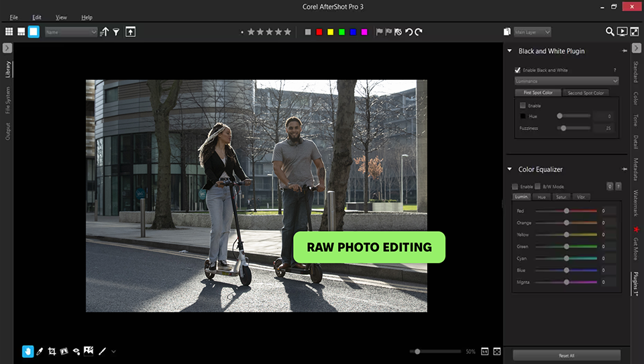Open the Luminance mode dropdown

pyautogui.click(x=566, y=81)
